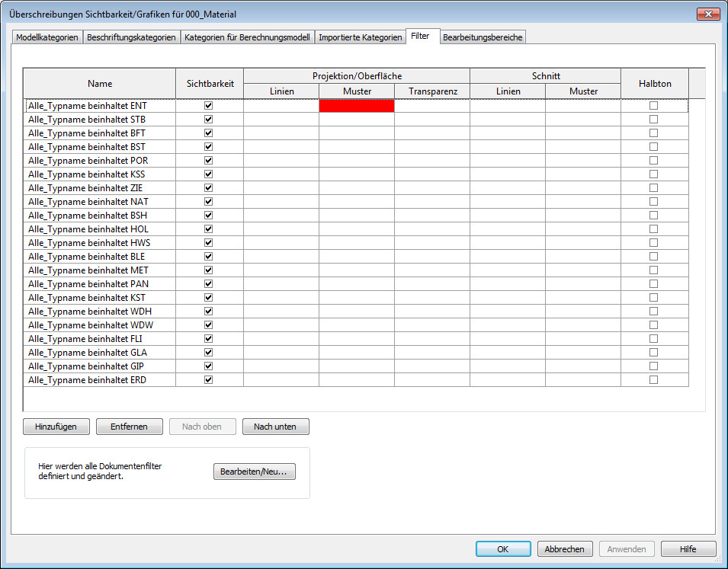The width and height of the screenshot is (728, 569).
Task: Open filter editor via Bearbeiten/Neu
Action: tap(254, 472)
